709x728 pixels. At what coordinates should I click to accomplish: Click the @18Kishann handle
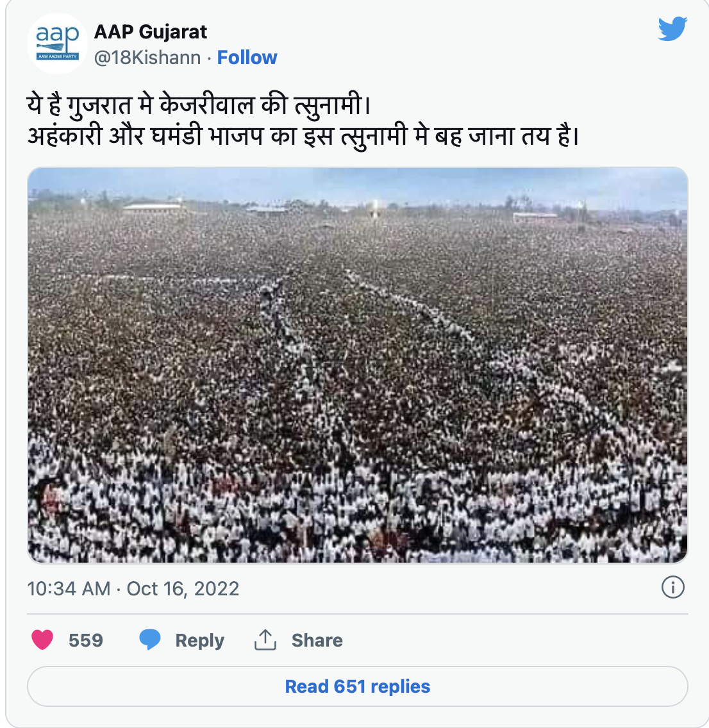pyautogui.click(x=147, y=58)
